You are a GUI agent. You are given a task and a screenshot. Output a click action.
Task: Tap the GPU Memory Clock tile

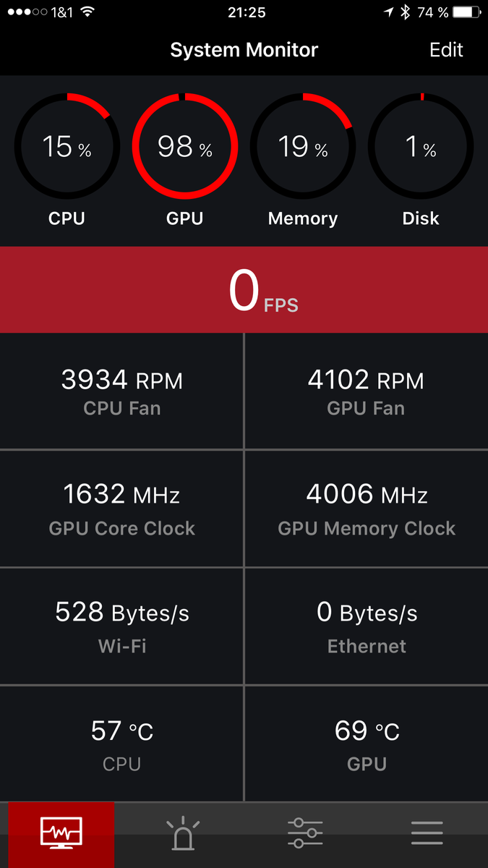pos(366,509)
